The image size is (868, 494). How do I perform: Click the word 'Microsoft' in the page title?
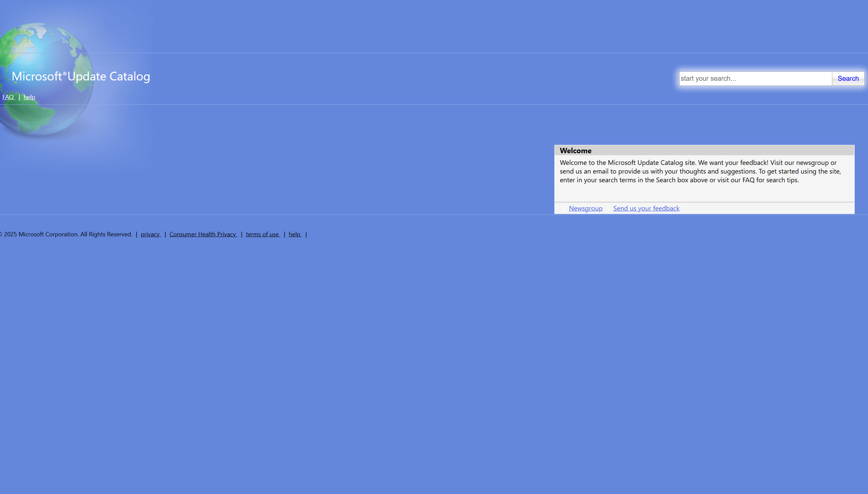(37, 76)
